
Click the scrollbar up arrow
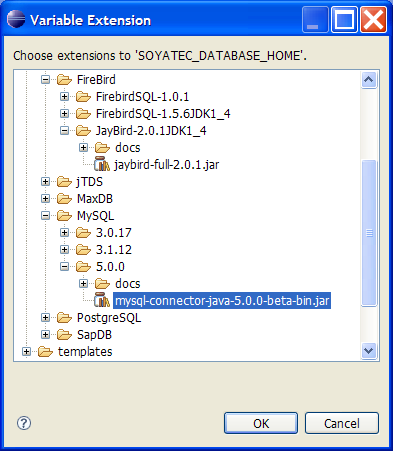(369, 80)
